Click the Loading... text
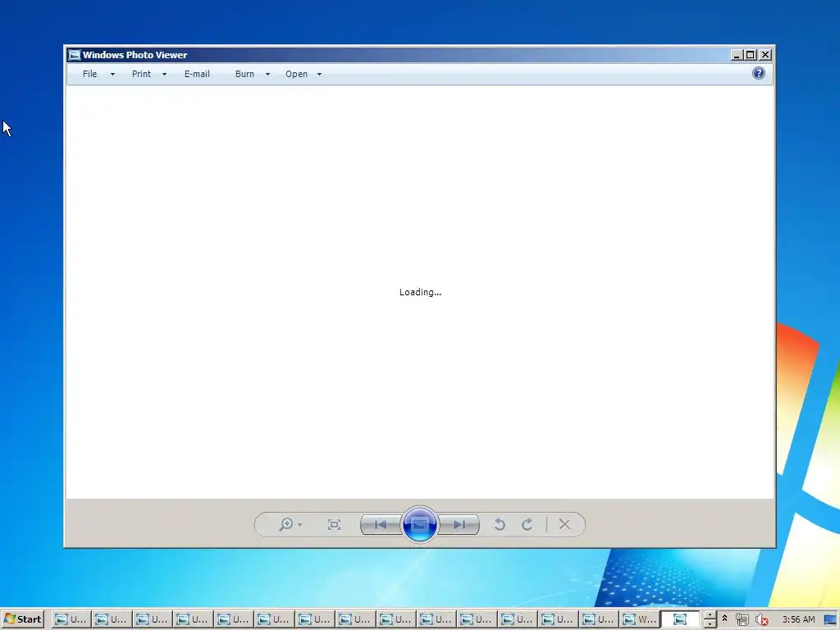This screenshot has height=630, width=840. pyautogui.click(x=420, y=292)
